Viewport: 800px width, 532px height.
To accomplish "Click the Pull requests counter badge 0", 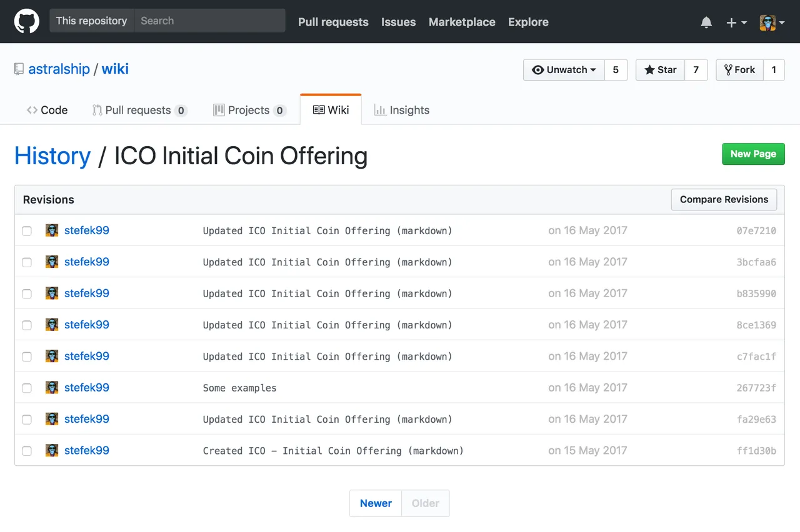I will [181, 111].
